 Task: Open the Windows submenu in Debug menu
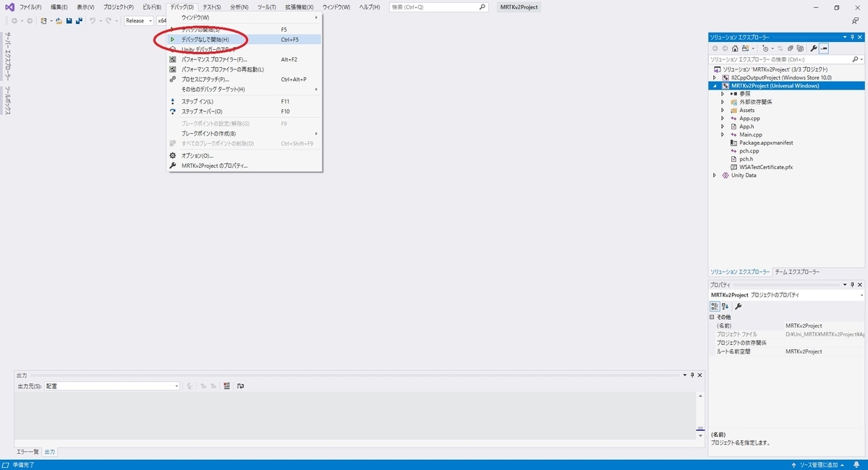(245, 17)
